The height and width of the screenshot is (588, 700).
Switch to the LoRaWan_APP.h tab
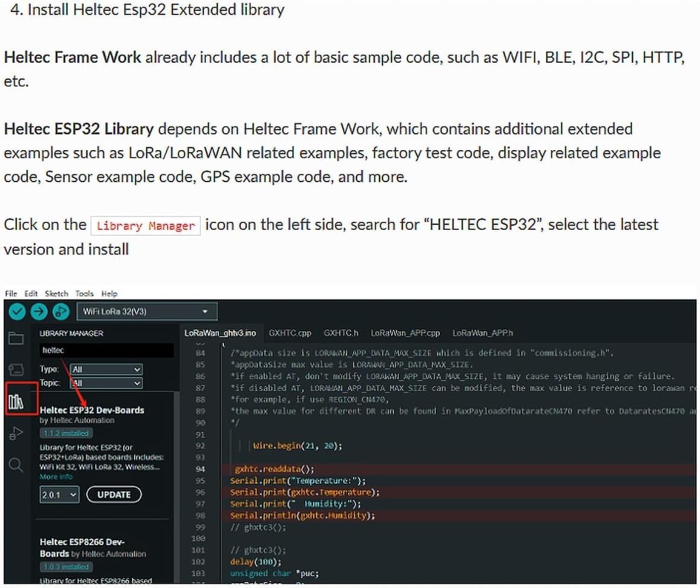pyautogui.click(x=483, y=334)
